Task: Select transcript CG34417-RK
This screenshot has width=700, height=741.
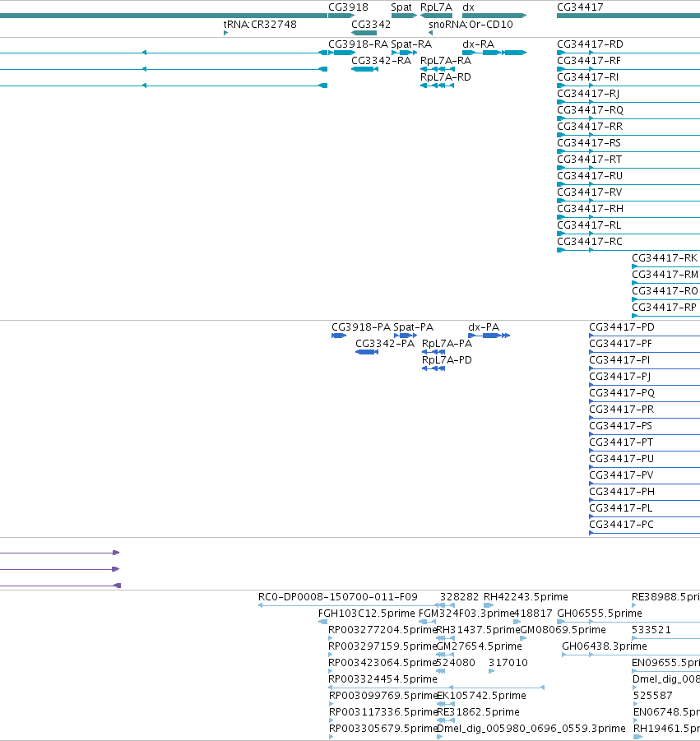Action: (x=665, y=258)
